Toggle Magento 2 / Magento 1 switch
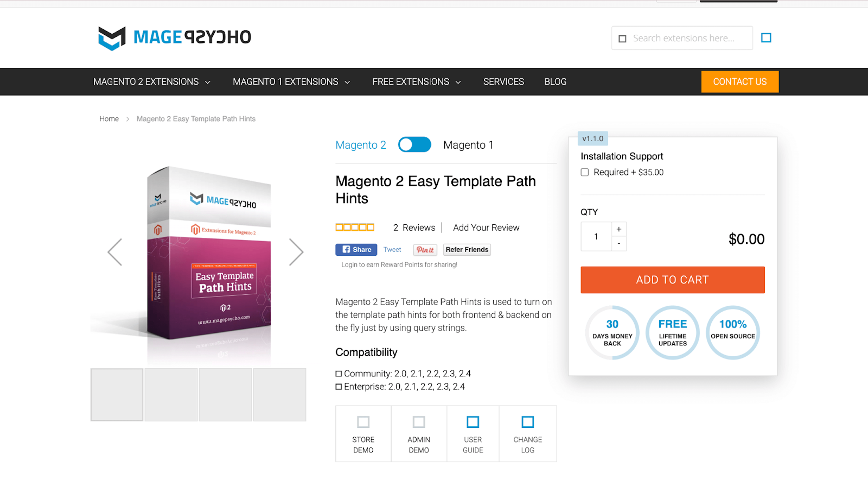 414,144
